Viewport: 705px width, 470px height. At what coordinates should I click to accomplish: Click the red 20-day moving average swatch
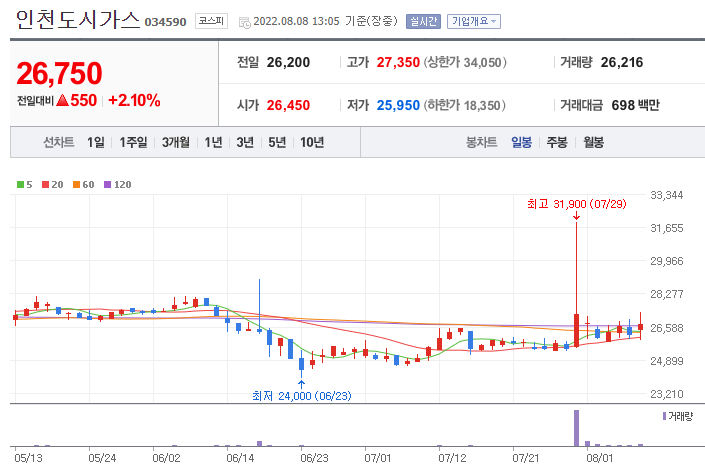(45, 184)
